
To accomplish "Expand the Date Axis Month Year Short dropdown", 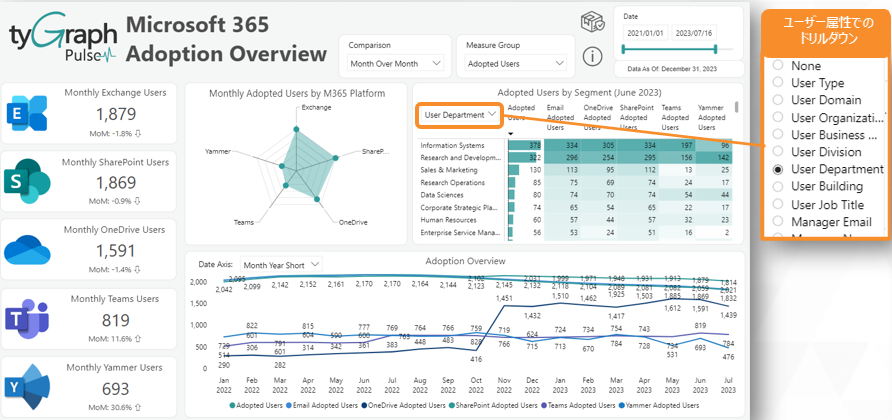I will 279,264.
